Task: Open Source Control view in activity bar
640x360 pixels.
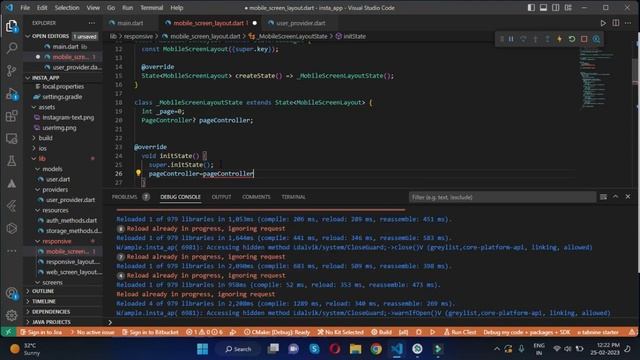Action: (x=11, y=71)
